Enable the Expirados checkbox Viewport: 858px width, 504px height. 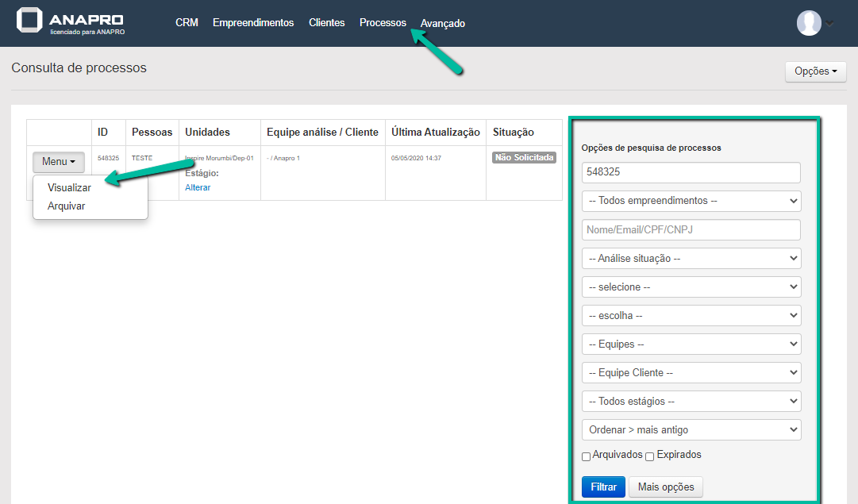pyautogui.click(x=650, y=456)
